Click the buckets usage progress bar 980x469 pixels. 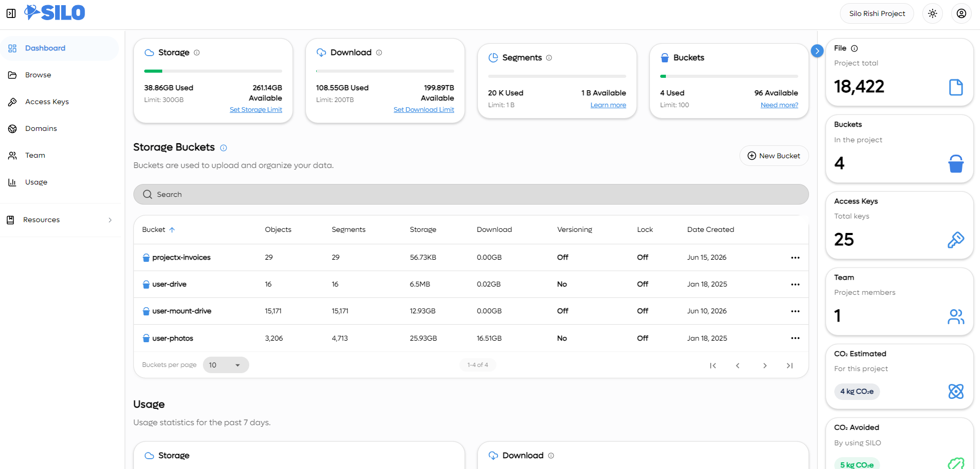[x=729, y=76]
